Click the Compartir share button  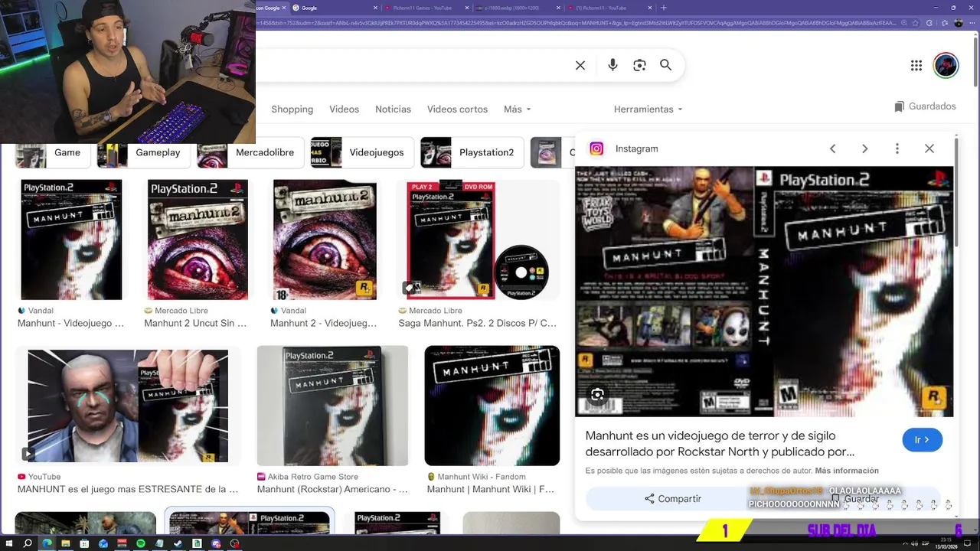[672, 498]
